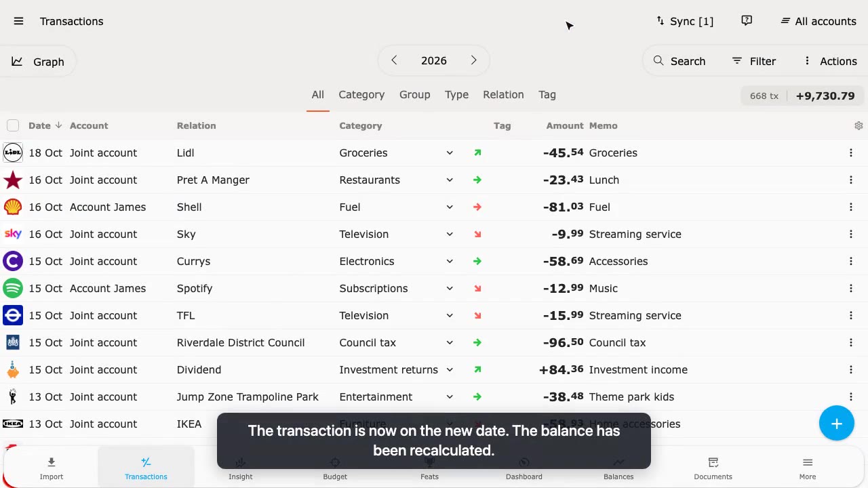Click the Spotify logo icon

[13, 288]
